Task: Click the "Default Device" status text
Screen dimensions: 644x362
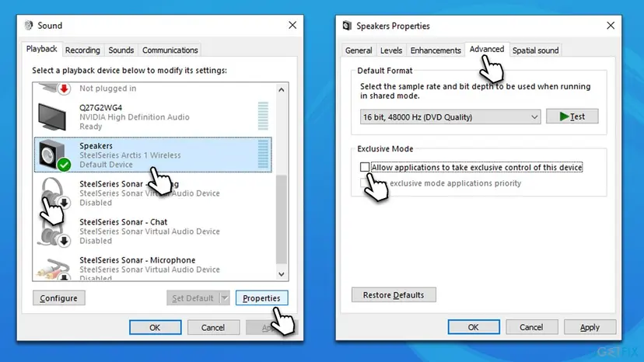Action: pyautogui.click(x=106, y=165)
